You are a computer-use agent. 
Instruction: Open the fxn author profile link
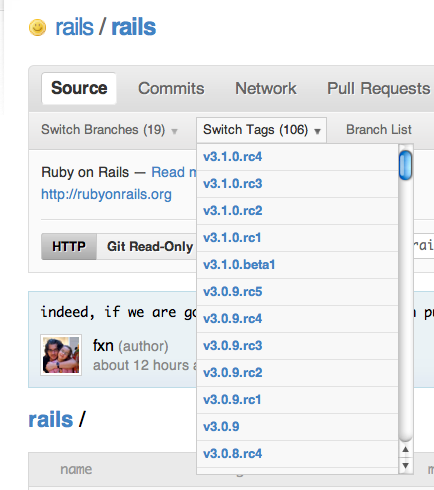[103, 346]
